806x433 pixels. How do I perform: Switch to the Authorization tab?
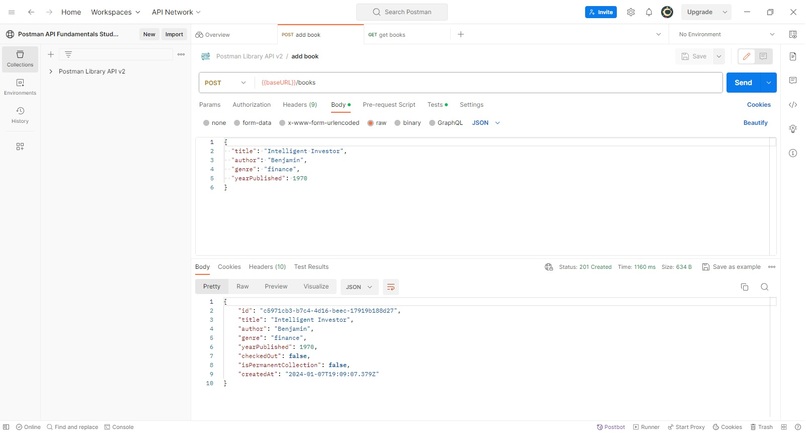click(x=251, y=105)
